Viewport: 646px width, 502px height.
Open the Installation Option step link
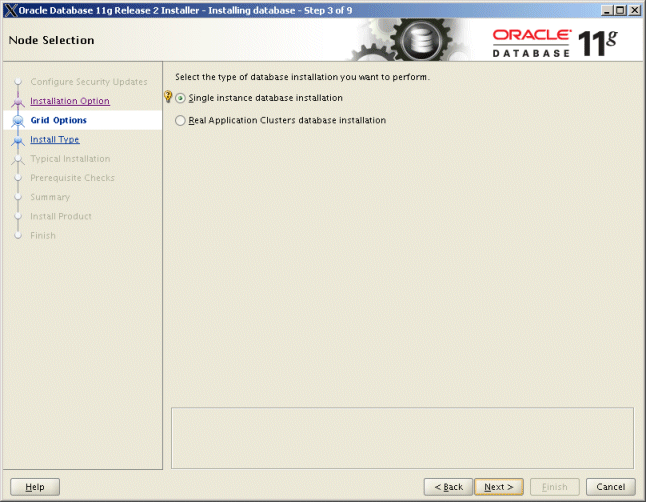(70, 101)
